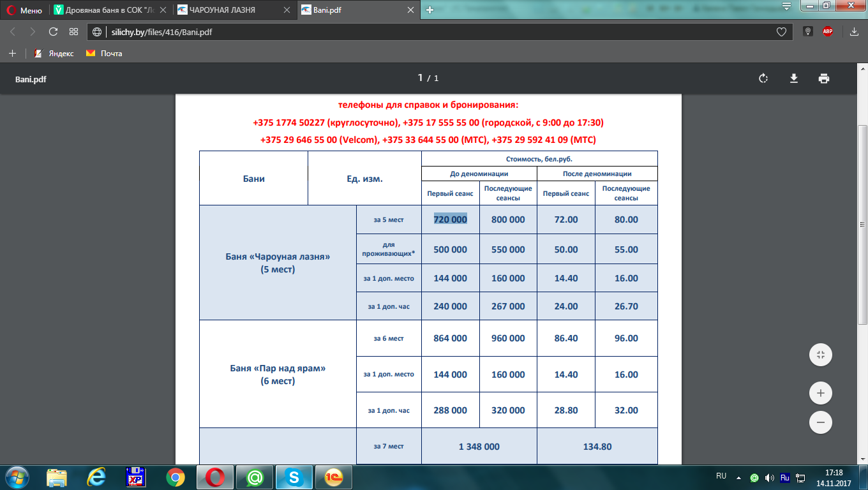Zoom in on the PDF
The image size is (868, 490).
click(820, 393)
